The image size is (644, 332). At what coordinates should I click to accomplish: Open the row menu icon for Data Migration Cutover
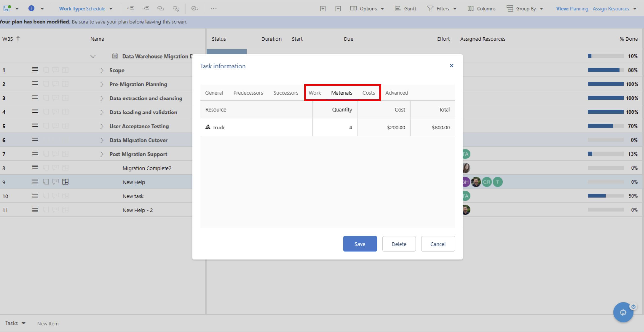35,140
